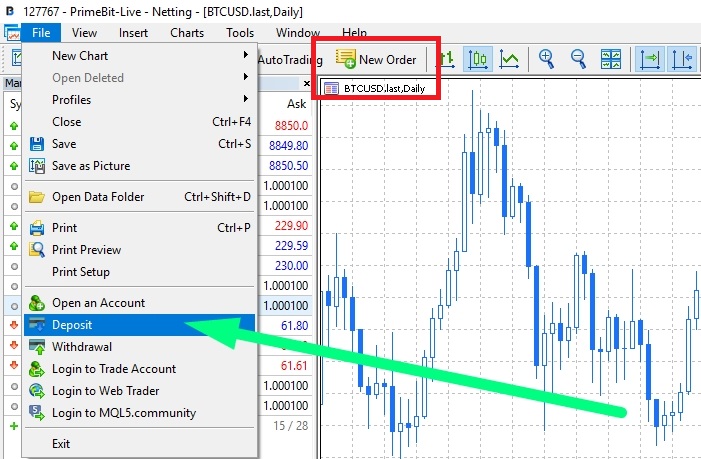
Task: Open the Charts menu
Action: 187,33
